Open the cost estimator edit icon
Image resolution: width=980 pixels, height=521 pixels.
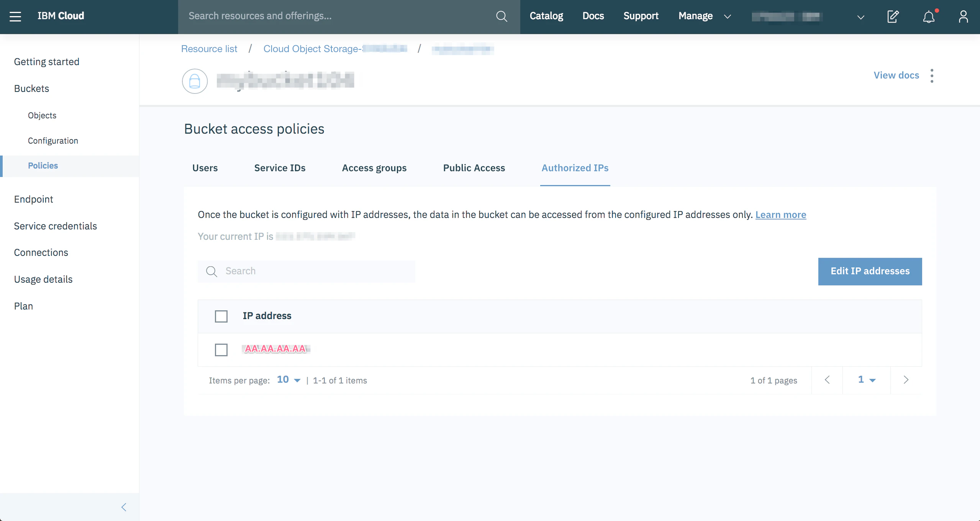click(x=893, y=16)
